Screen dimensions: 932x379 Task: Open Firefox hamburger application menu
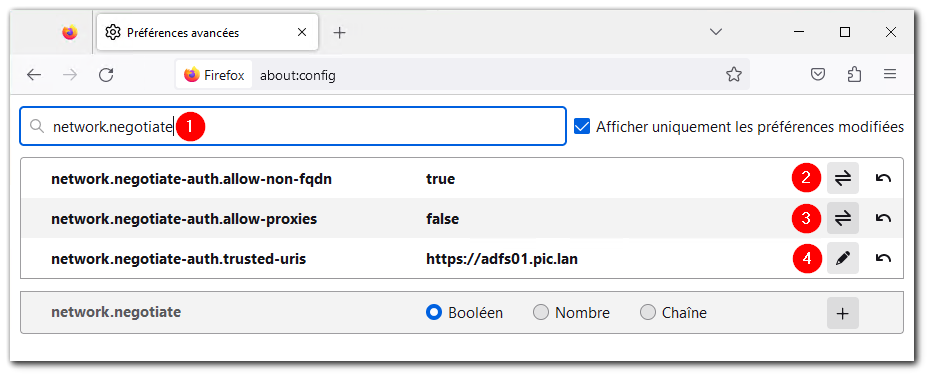click(x=890, y=75)
